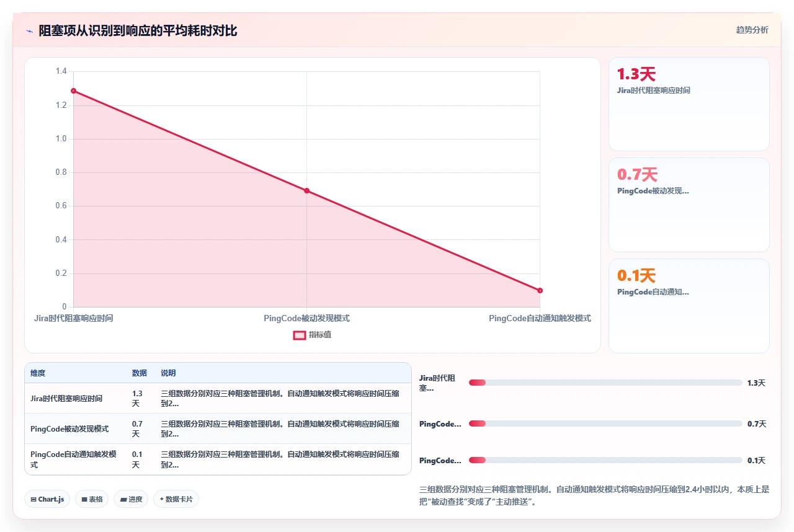Open the 趋势分析 label in header
Screen dimensions: 794x532
click(x=752, y=30)
